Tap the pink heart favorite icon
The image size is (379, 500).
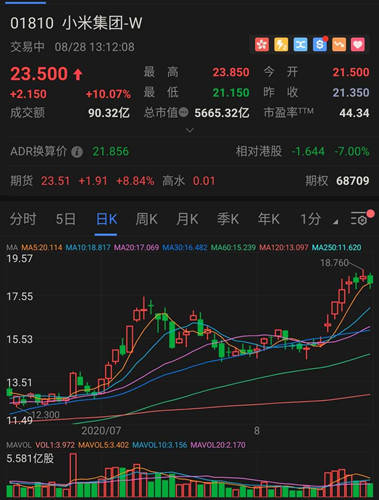(x=358, y=45)
